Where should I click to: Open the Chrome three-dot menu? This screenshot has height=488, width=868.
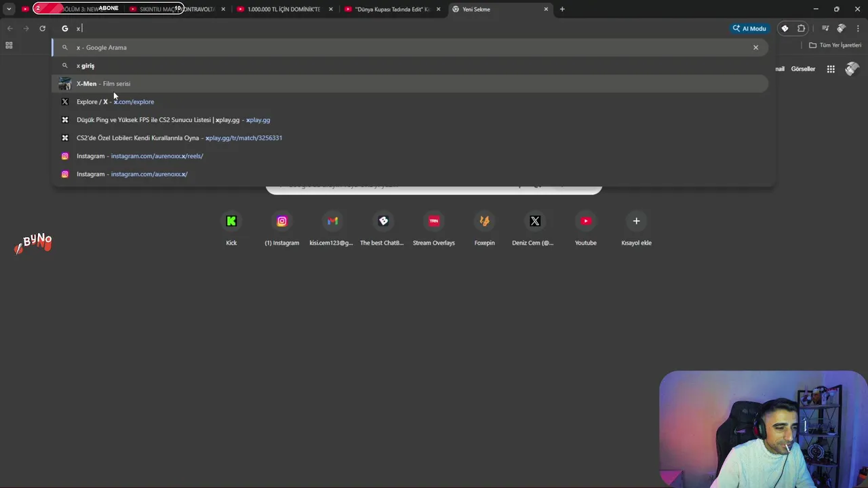(x=859, y=28)
